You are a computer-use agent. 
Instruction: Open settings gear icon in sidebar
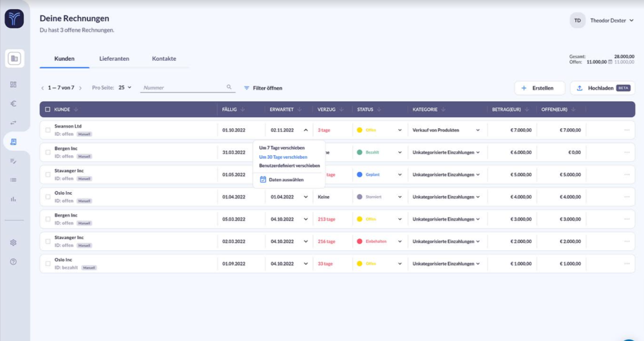coord(14,242)
